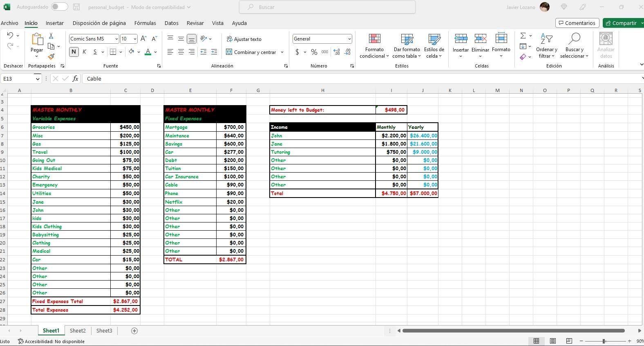
Task: Switch to Normal view in status bar
Action: [x=536, y=341]
